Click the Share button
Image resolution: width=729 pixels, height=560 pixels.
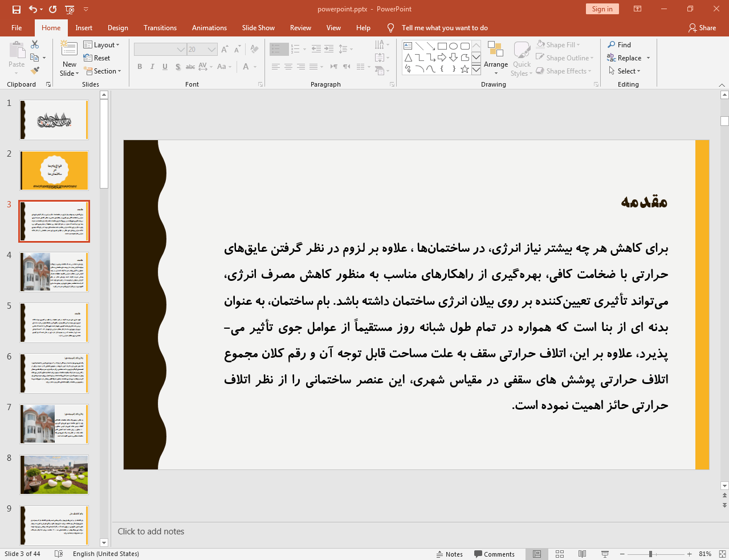point(702,27)
